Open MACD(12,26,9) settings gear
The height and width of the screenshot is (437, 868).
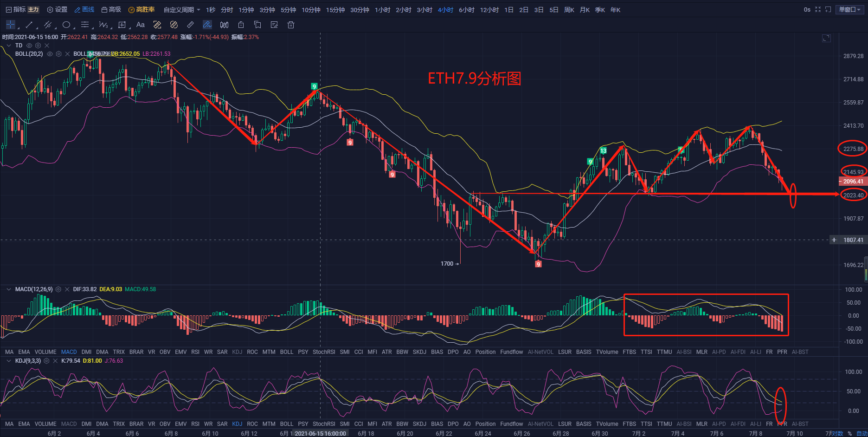pyautogui.click(x=58, y=289)
